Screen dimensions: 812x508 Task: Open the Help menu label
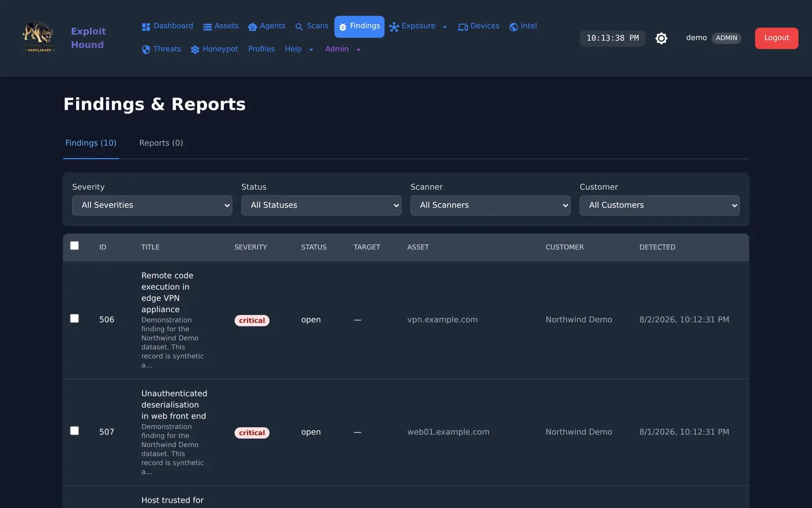[293, 49]
